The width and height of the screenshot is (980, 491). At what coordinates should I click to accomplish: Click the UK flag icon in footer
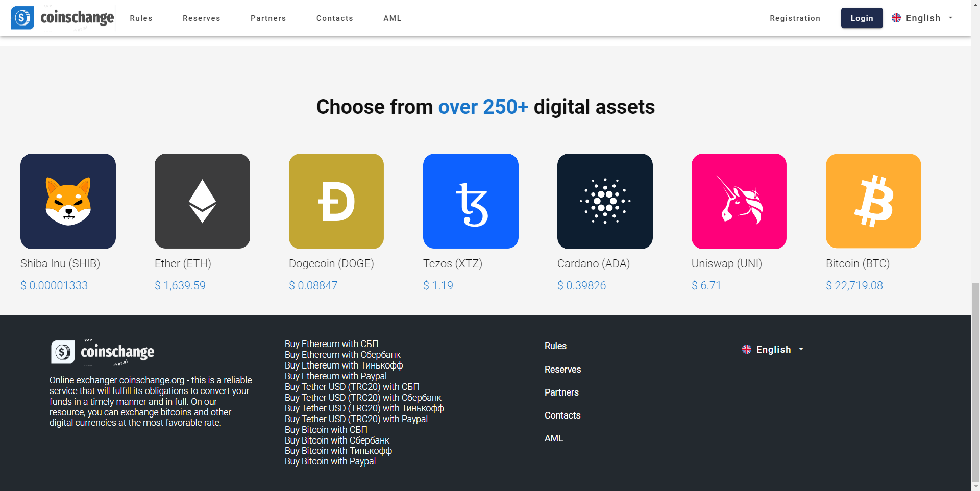pyautogui.click(x=747, y=349)
